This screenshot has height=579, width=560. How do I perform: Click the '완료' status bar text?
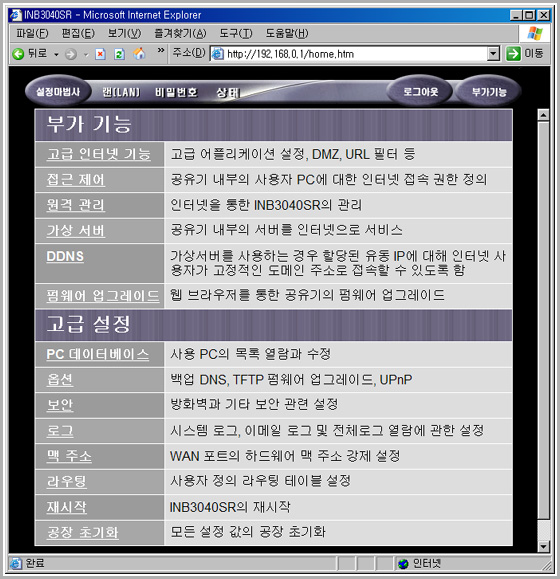coord(35,563)
